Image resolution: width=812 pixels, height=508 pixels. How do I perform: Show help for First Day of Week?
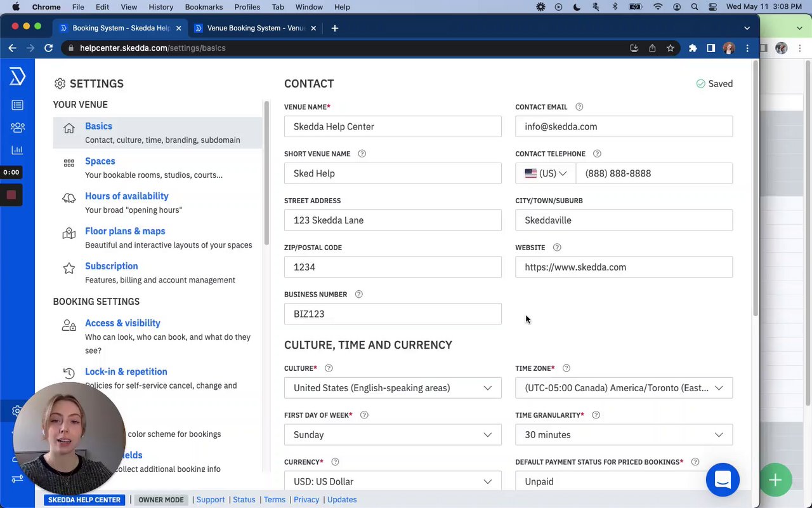[364, 415]
